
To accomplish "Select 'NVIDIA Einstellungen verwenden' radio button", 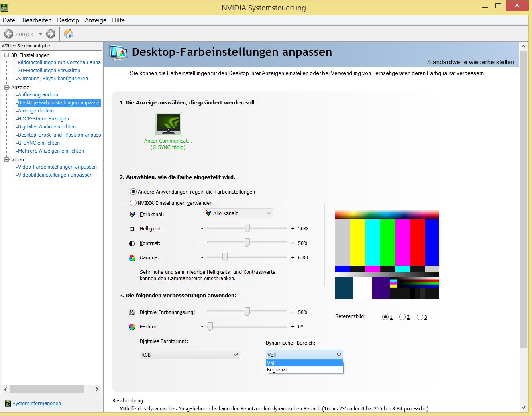I will 133,203.
